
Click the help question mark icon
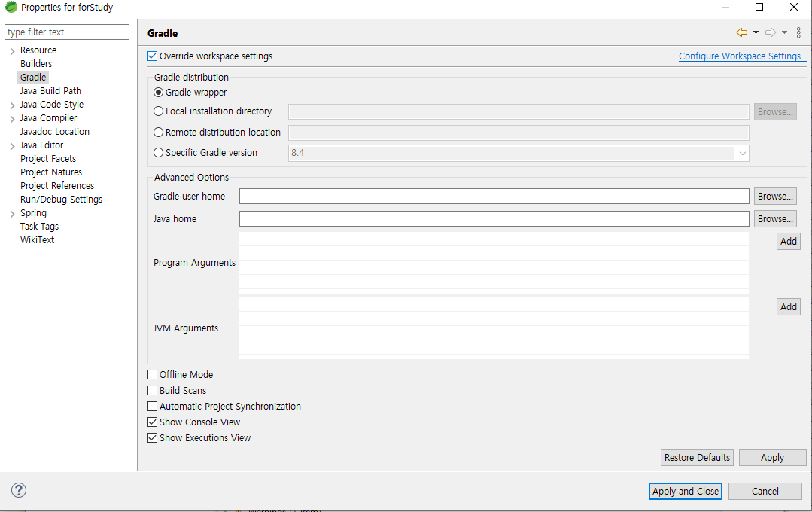[x=19, y=490]
